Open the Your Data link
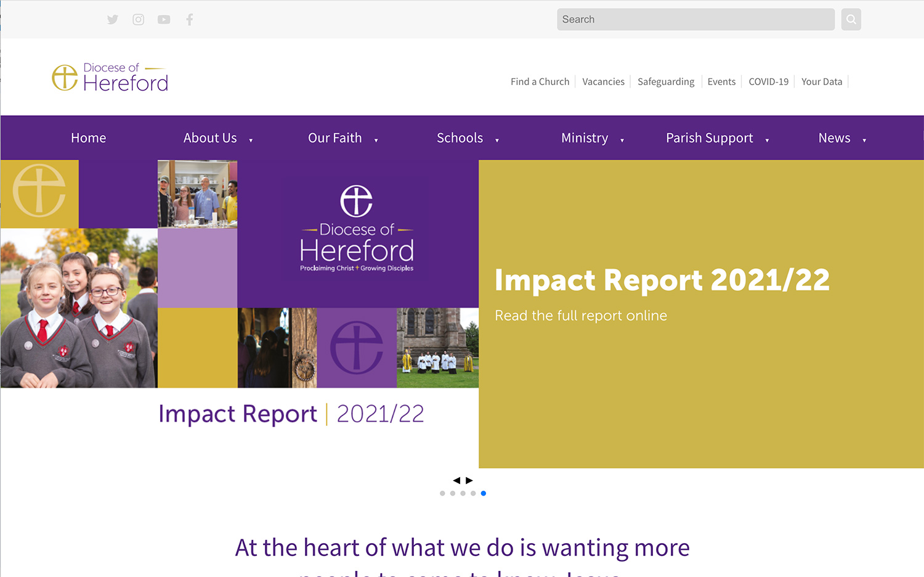924x577 pixels. [x=822, y=81]
